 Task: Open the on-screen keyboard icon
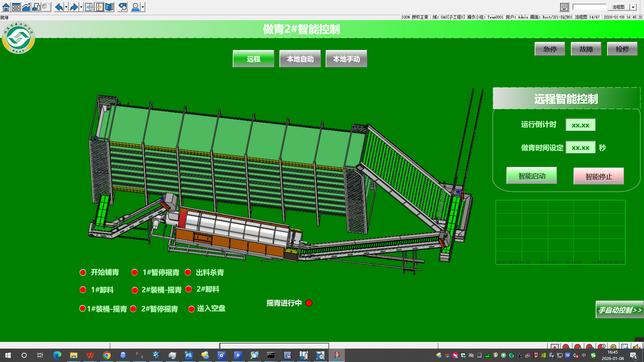coord(564,7)
